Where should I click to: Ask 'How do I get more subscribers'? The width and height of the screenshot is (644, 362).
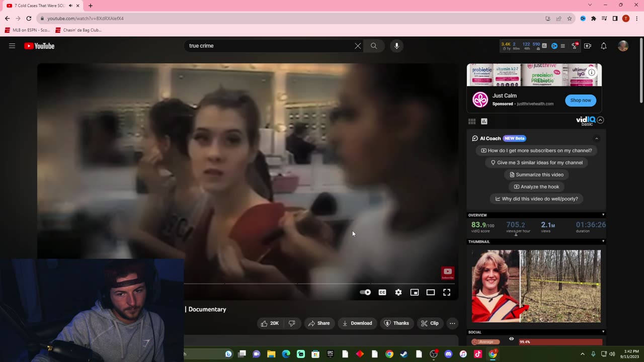tap(536, 150)
